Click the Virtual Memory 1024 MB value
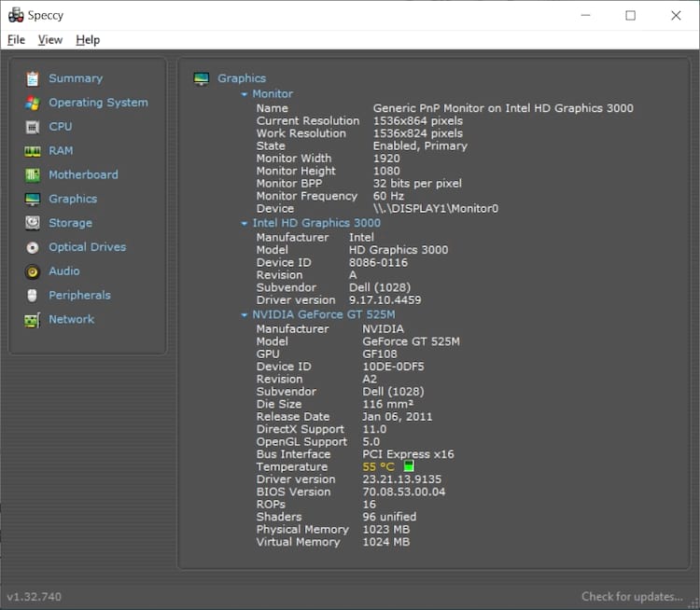This screenshot has height=610, width=700. [x=386, y=542]
